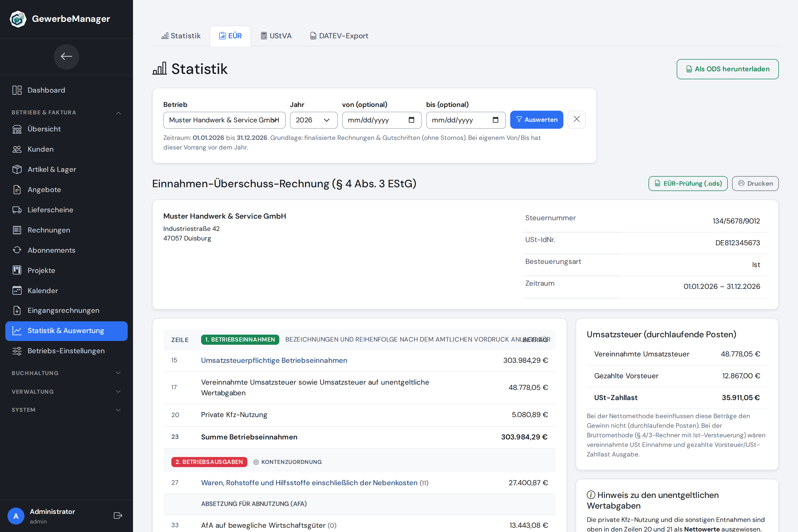Open the DATEV-Export tab
Screen dimensions: 798x532
tap(339, 36)
